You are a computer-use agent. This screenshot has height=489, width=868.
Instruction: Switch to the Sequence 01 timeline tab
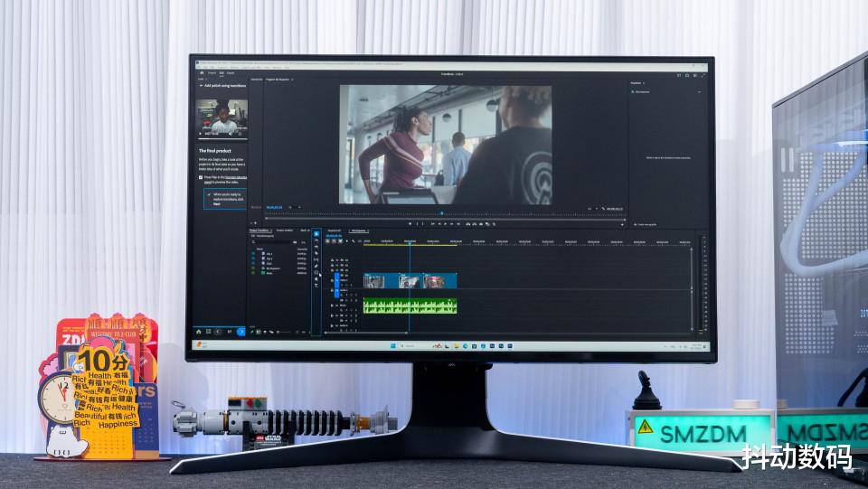pyautogui.click(x=334, y=230)
